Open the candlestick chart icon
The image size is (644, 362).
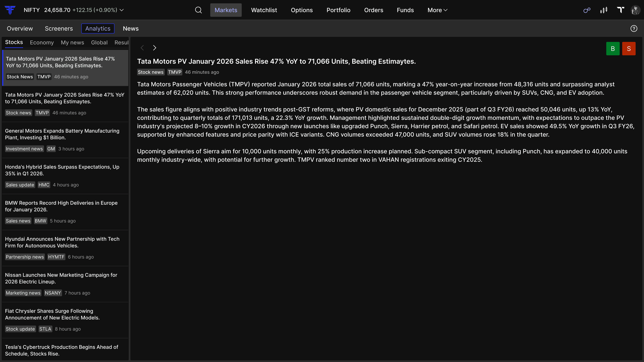604,10
